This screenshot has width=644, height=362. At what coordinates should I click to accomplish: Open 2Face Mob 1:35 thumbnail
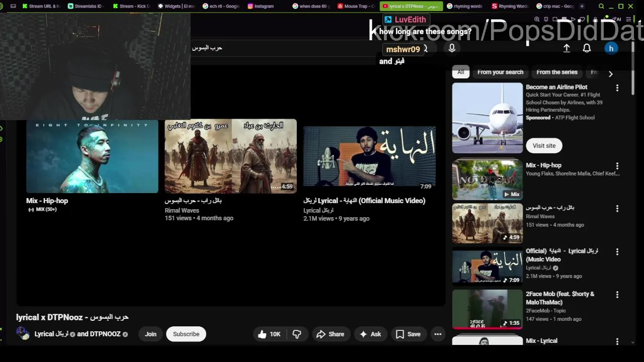point(487,309)
